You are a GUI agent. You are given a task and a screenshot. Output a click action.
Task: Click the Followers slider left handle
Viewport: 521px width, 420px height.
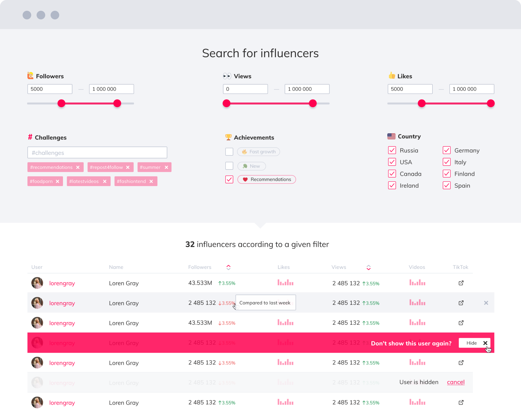61,103
